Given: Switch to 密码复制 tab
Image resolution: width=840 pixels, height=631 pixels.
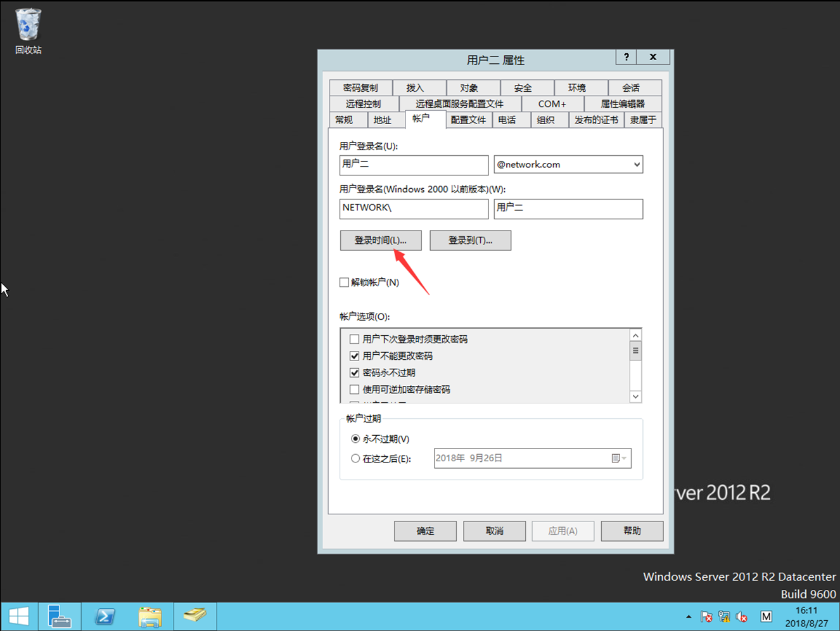Looking at the screenshot, I should (360, 88).
